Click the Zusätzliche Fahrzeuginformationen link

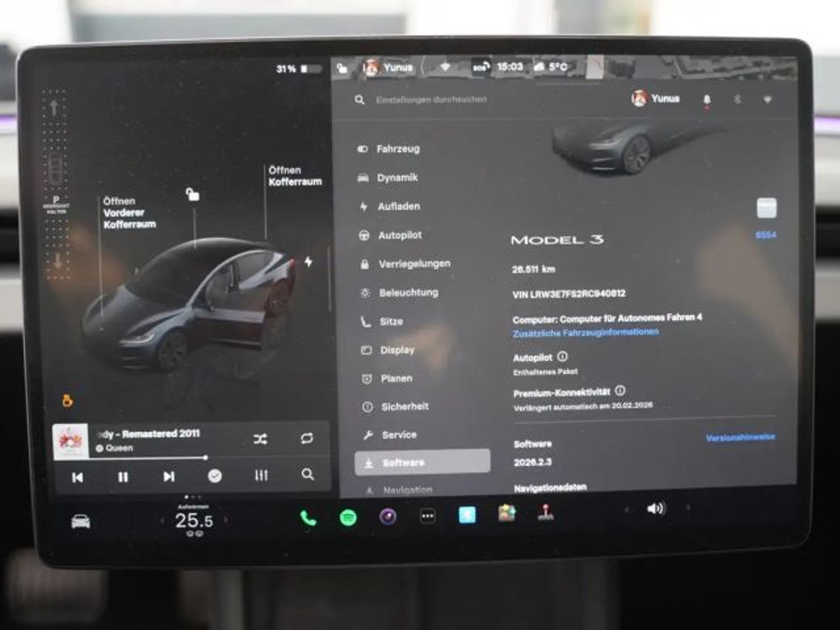pos(585,332)
